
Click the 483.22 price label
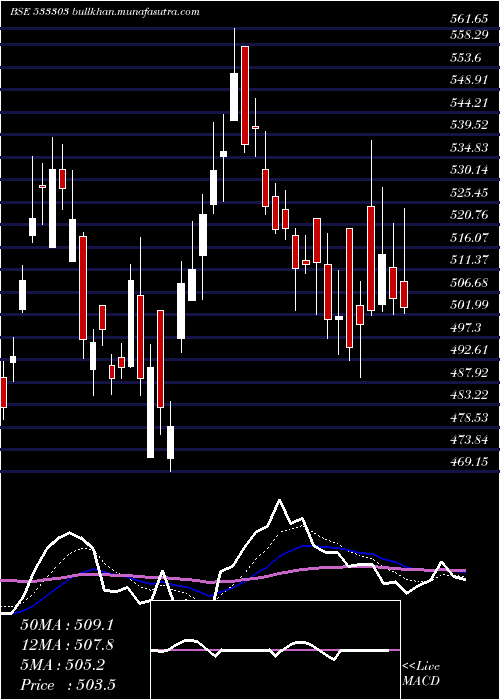(469, 396)
